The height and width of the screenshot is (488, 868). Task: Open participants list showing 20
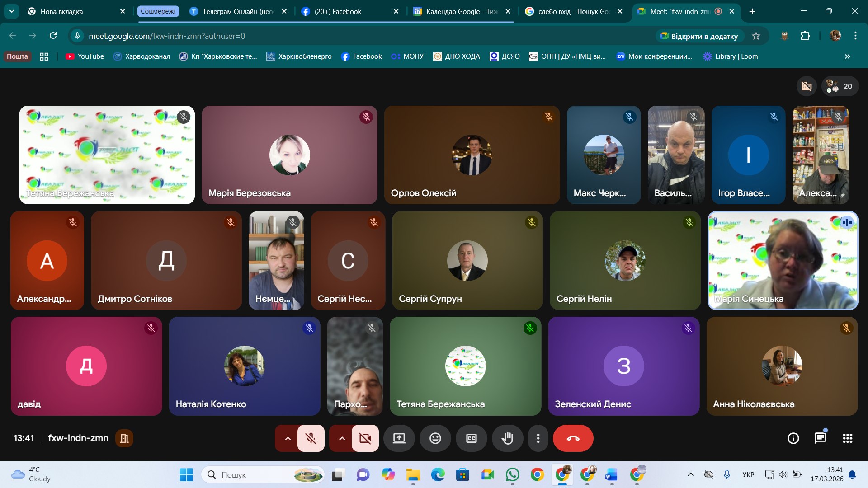pyautogui.click(x=840, y=86)
